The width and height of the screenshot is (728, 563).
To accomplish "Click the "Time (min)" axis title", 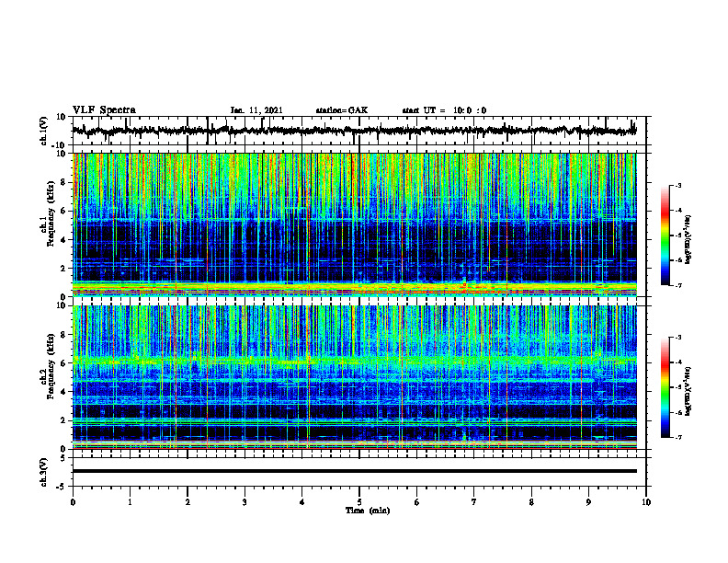I will pos(368,511).
